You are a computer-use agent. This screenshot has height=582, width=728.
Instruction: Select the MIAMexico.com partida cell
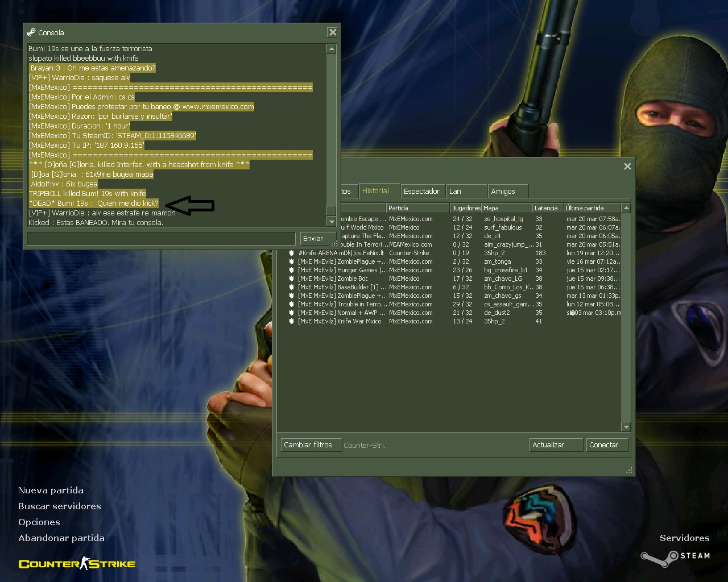[411, 244]
